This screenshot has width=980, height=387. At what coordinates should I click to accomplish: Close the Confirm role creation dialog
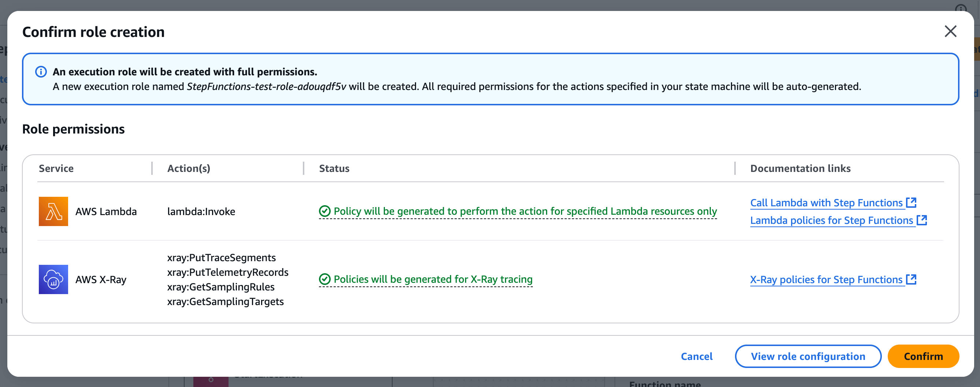(950, 31)
